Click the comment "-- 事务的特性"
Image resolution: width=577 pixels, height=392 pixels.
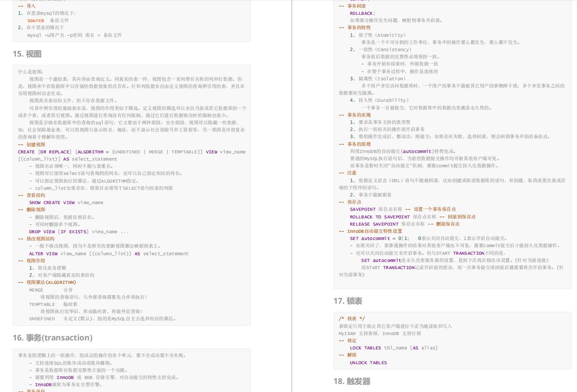pyautogui.click(x=354, y=27)
